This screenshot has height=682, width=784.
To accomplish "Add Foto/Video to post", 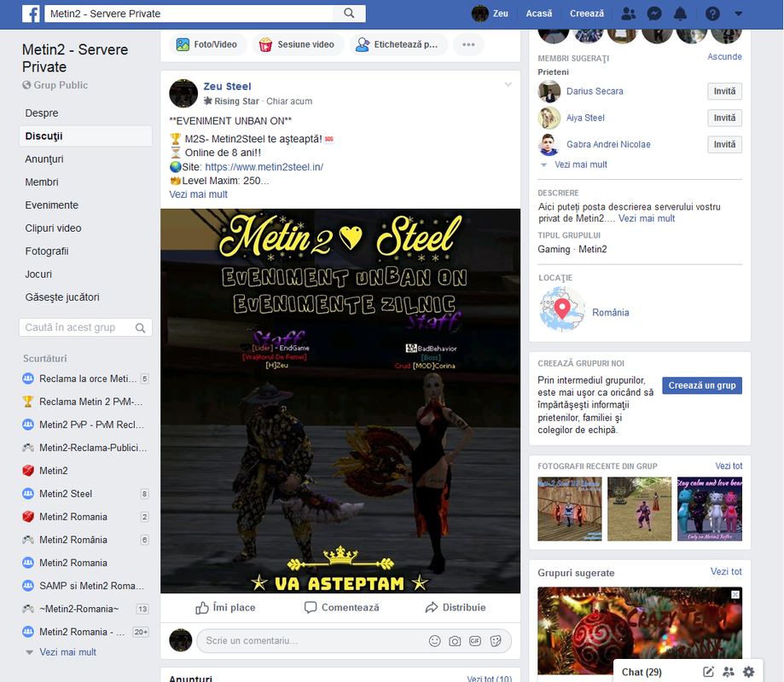I will click(207, 44).
